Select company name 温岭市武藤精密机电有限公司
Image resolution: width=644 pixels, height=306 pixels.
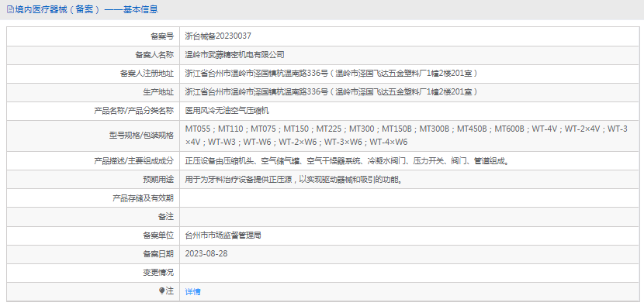click(x=234, y=54)
